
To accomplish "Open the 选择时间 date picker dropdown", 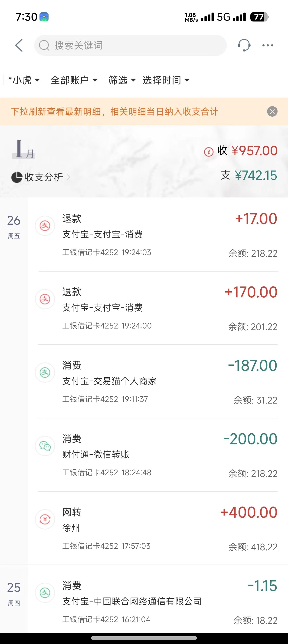I will click(x=166, y=80).
